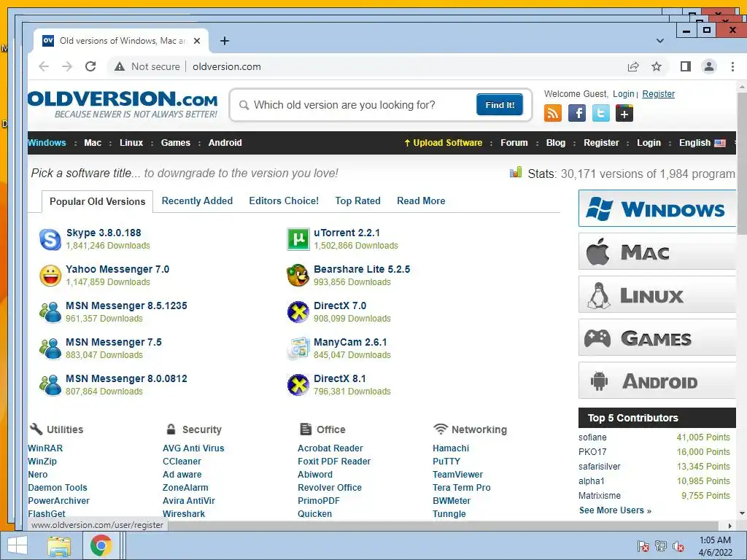Screen dimensions: 747x560
Task: Click the Chrome taskbar icon
Action: (x=101, y=545)
